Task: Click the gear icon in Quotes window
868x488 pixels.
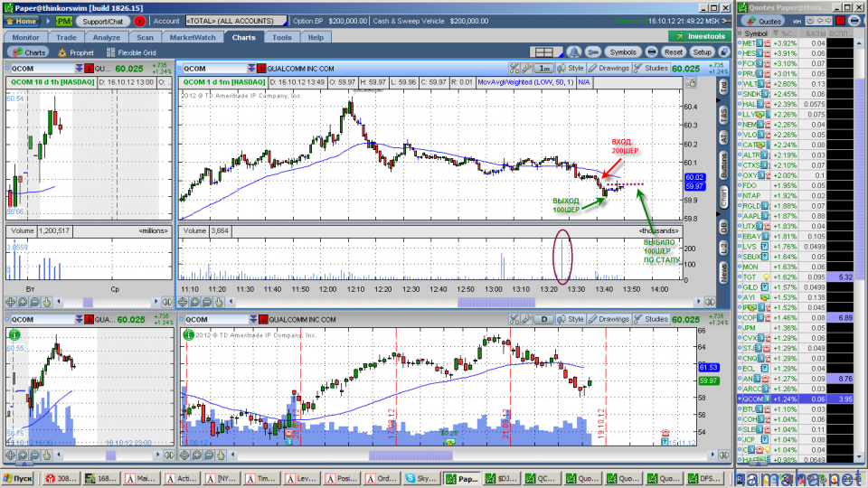Action: tap(810, 21)
